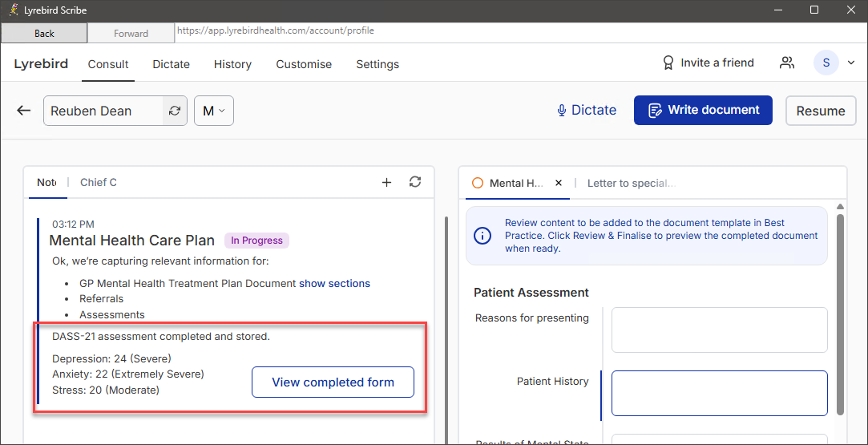Add a new note with plus icon
The width and height of the screenshot is (868, 445).
tap(387, 182)
